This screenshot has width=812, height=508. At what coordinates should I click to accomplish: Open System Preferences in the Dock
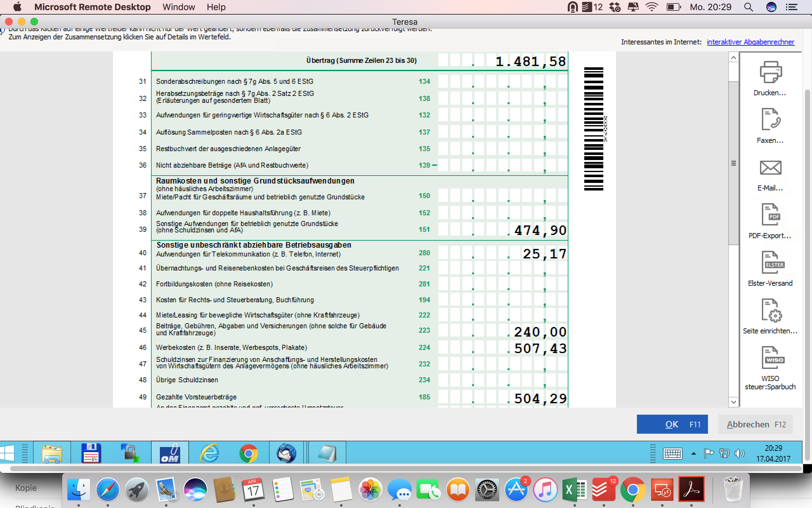(x=487, y=490)
